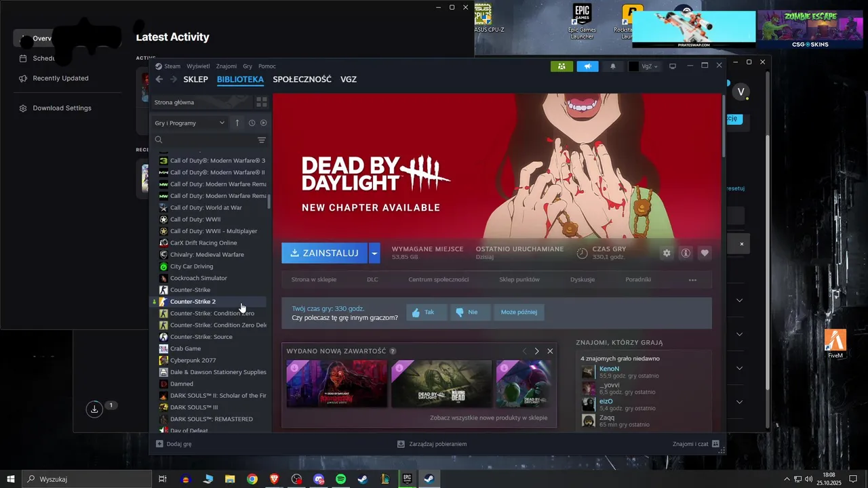The image size is (868, 488).
Task: Open the Gry menu
Action: (x=248, y=66)
